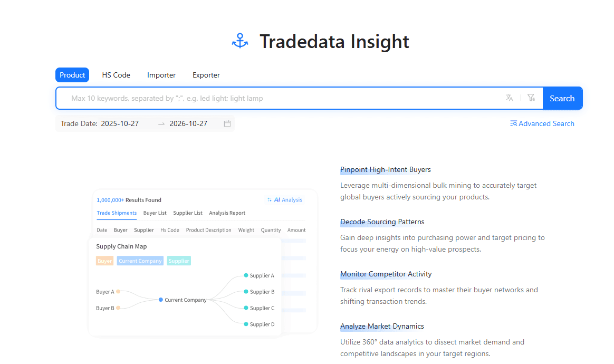Click the "Monitor Competitor Activity" heading
Screen dimensions: 614x364
[x=386, y=274]
